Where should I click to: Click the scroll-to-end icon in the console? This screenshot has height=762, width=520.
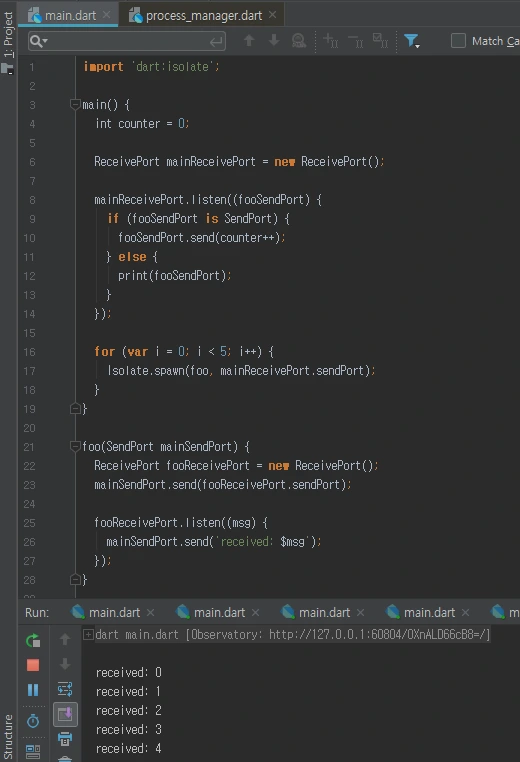pyautogui.click(x=65, y=714)
